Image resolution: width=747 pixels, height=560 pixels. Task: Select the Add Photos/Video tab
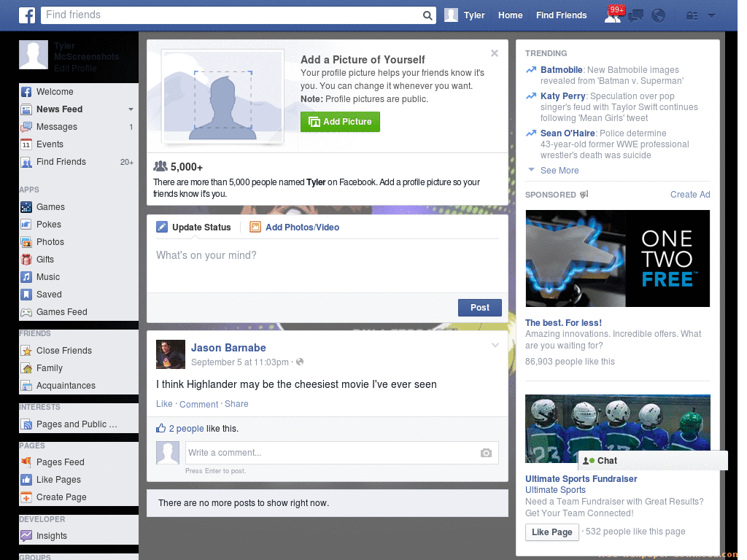(295, 227)
